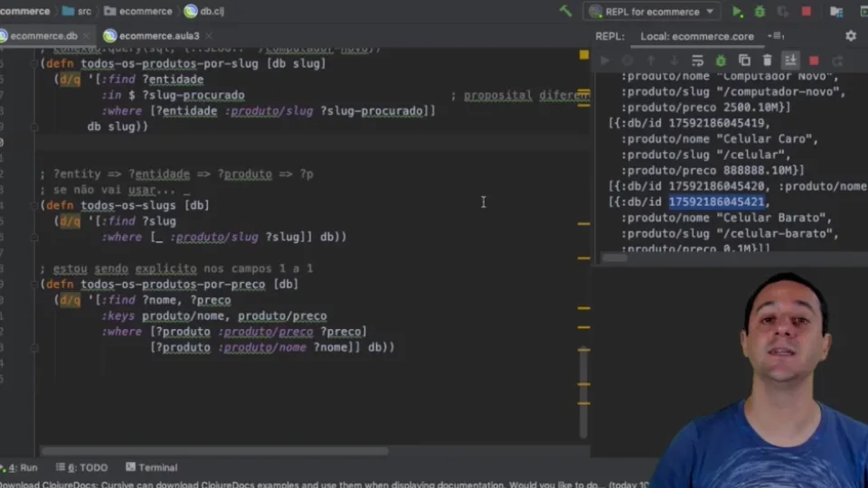Click the warning stripe mark beside the todos-os-slugs :find line
The height and width of the screenshot is (488, 868).
[x=583, y=224]
